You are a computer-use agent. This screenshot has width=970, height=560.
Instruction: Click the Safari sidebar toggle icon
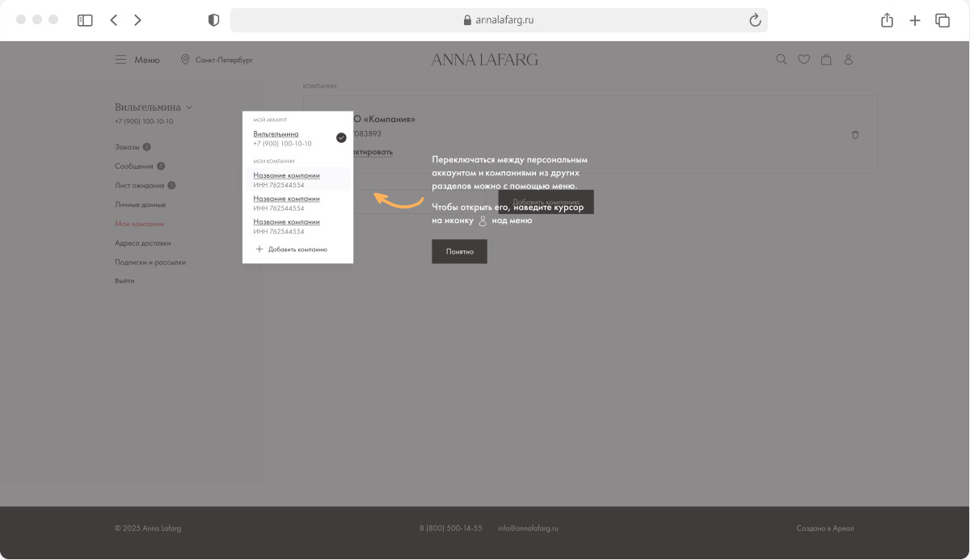(x=85, y=20)
